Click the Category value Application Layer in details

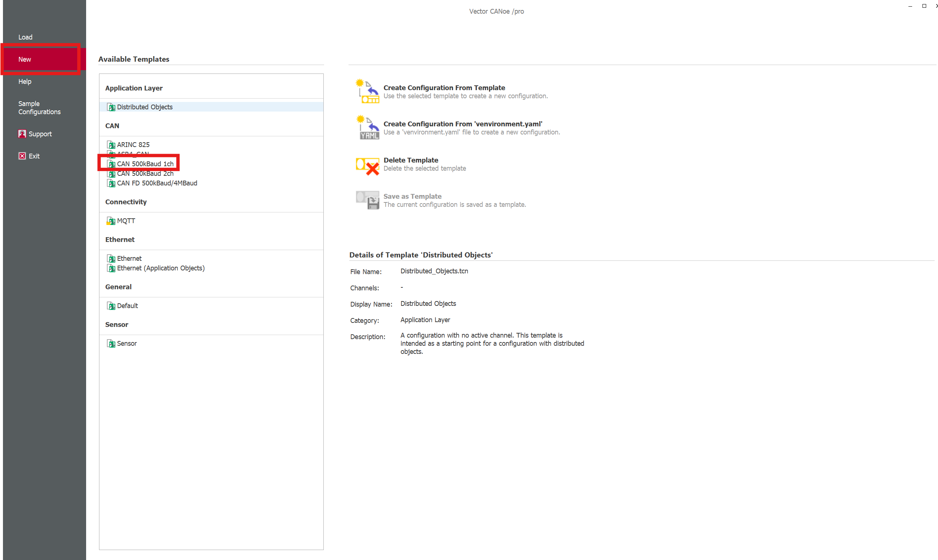(425, 320)
